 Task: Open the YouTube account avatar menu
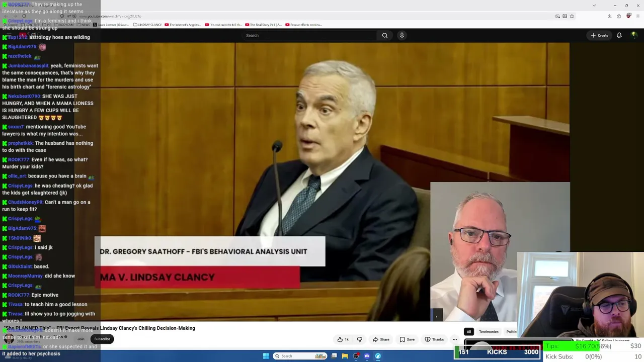634,35
